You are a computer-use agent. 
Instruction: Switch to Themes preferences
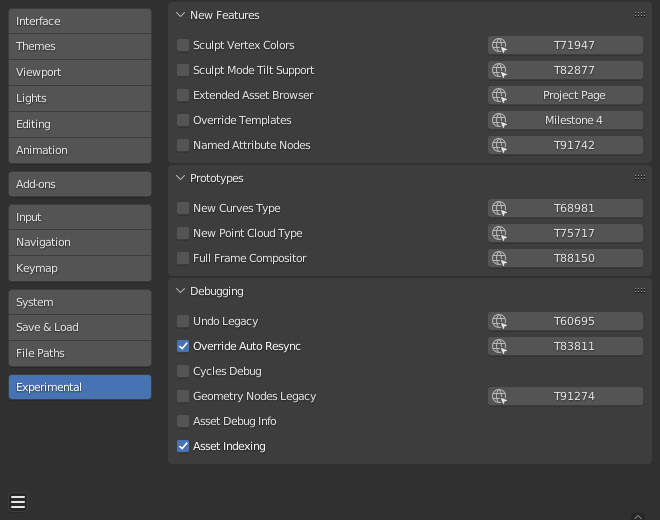[80, 46]
